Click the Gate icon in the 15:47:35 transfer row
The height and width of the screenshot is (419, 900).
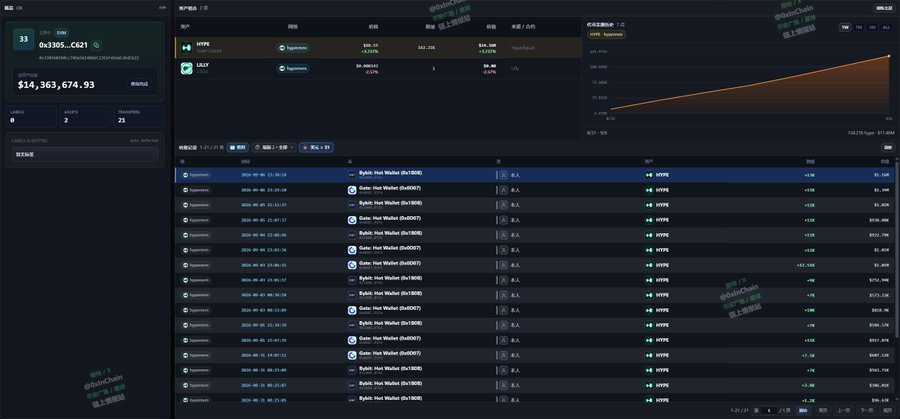352,340
